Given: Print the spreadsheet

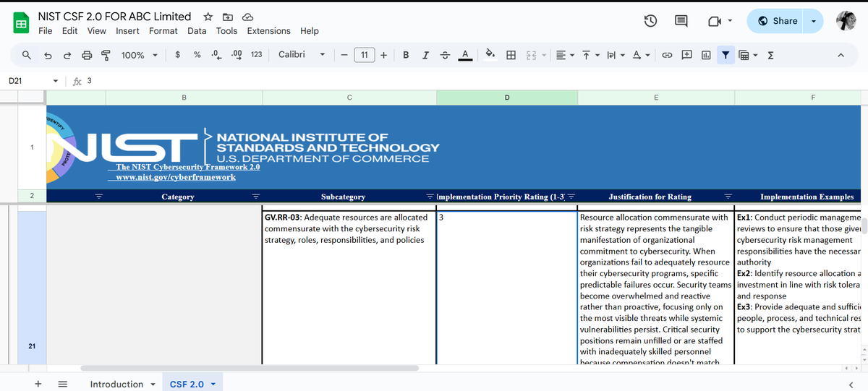Looking at the screenshot, I should point(87,55).
